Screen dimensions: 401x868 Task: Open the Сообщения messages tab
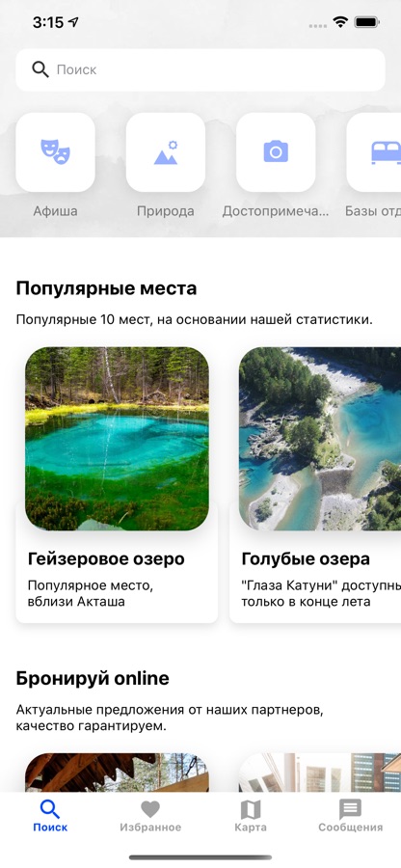point(350,817)
